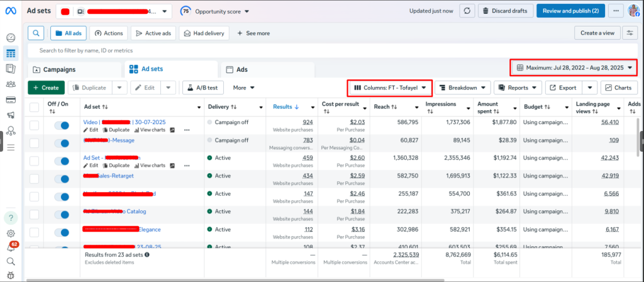Screen dimensions: 644x282
Task: Toggle off the Video ad set switch
Action: point(62,126)
